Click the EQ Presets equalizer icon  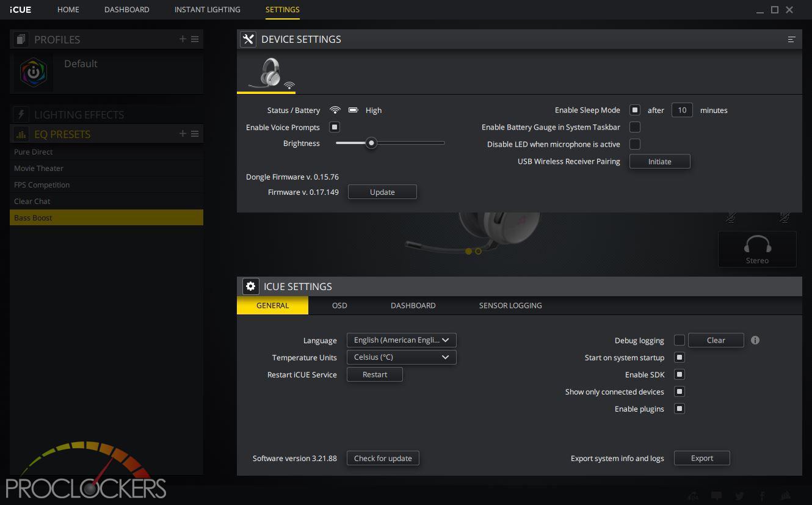(x=21, y=134)
